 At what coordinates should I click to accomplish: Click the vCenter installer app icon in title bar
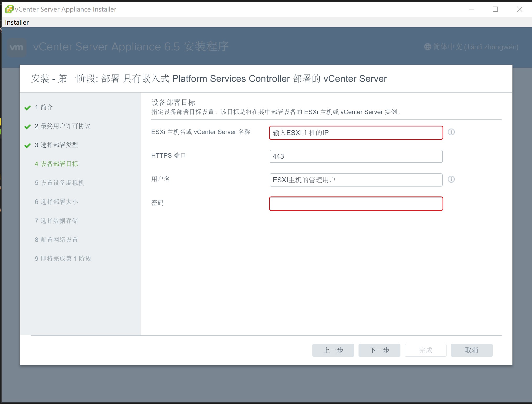click(x=9, y=9)
